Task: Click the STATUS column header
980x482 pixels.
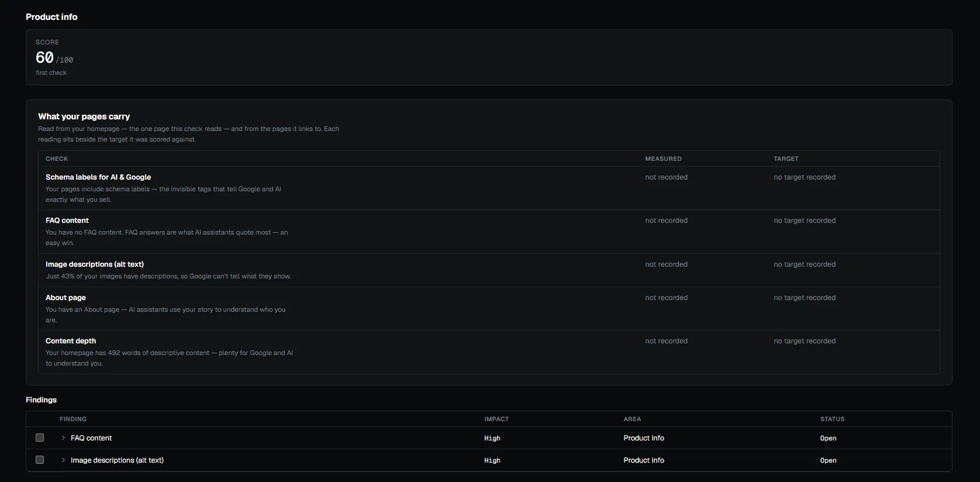Action: [832, 419]
